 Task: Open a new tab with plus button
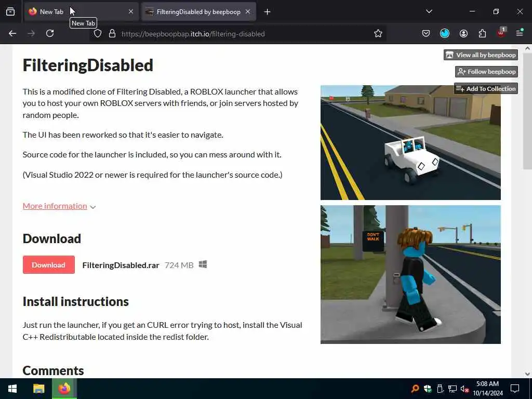268,12
